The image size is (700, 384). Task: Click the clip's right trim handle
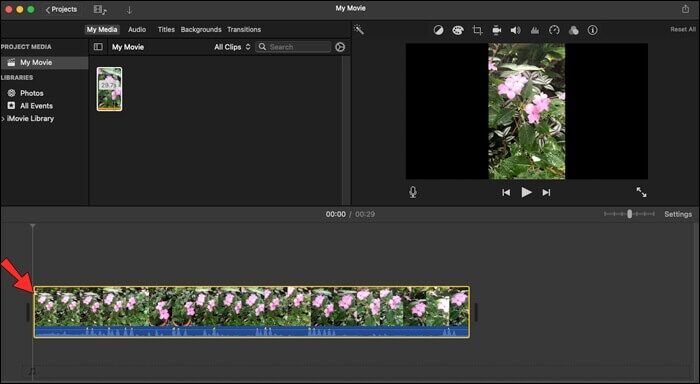pyautogui.click(x=476, y=312)
